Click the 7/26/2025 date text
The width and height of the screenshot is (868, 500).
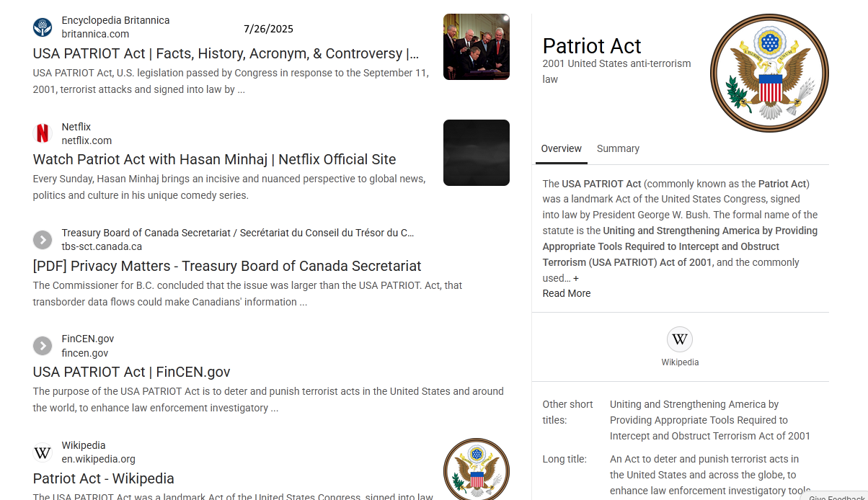click(268, 29)
